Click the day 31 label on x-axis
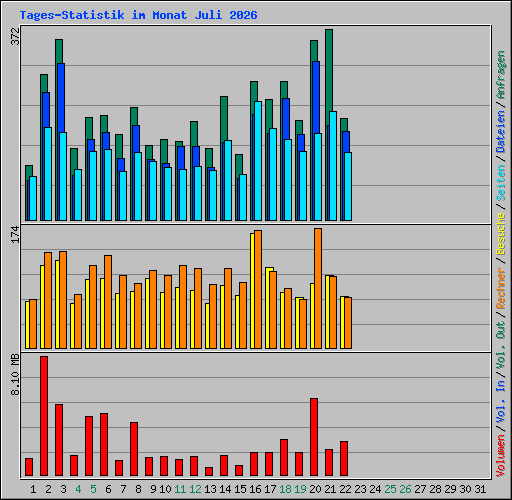 [480, 489]
